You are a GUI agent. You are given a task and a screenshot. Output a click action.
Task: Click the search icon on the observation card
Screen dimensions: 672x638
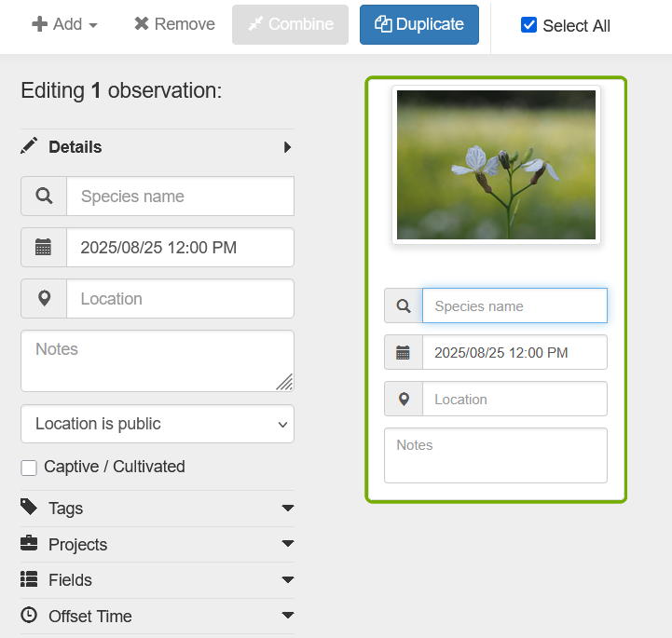point(404,305)
